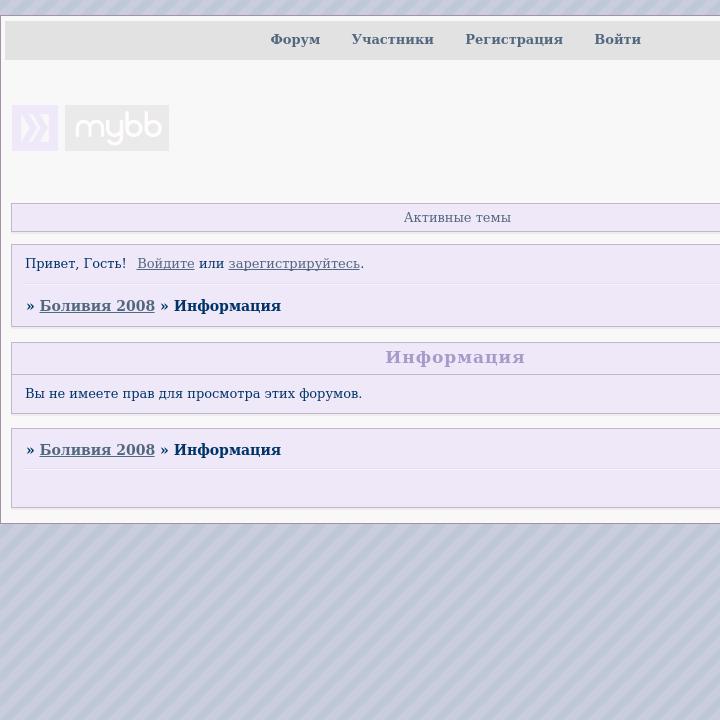Open Боливия 2008 in upper breadcrumb
Screen dimensions: 720x720
point(97,306)
